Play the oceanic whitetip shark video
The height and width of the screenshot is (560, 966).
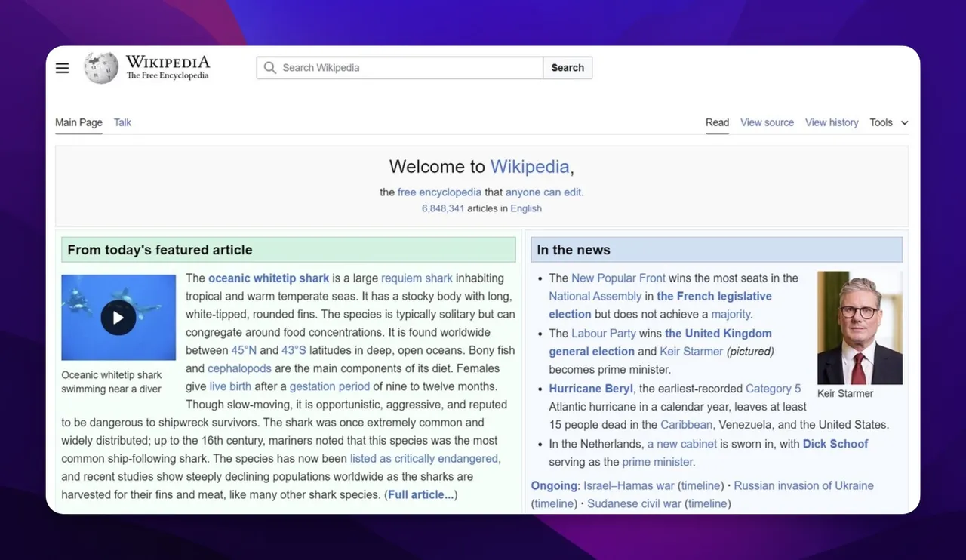click(118, 318)
